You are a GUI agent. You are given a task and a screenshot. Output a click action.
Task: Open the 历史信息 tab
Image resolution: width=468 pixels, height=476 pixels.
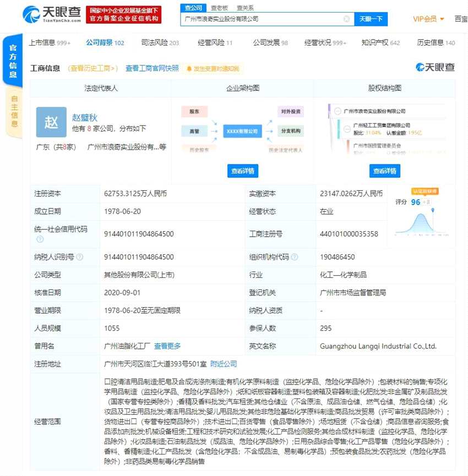436,43
